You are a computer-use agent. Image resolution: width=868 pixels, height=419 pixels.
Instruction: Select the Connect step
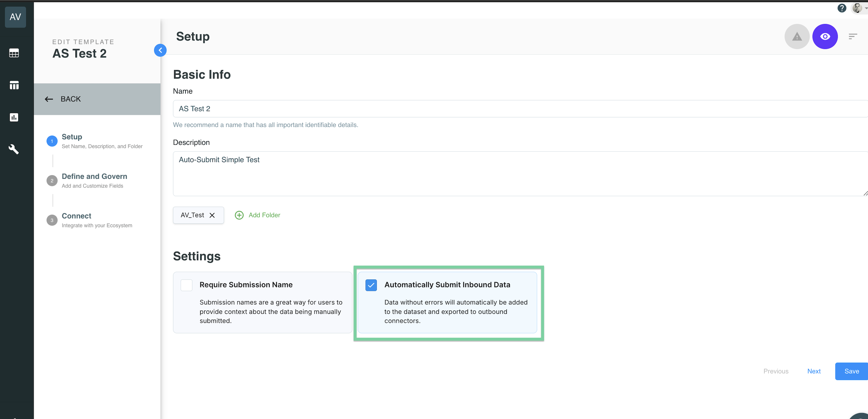point(76,216)
